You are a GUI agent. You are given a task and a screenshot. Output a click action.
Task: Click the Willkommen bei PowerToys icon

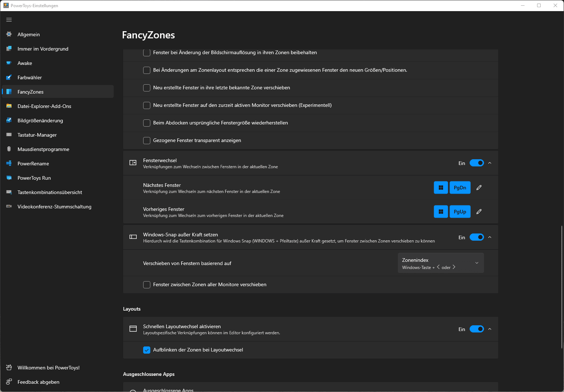pos(9,367)
